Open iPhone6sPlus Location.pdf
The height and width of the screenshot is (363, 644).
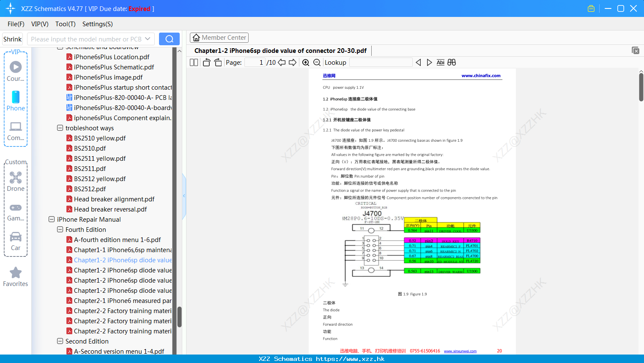(x=112, y=57)
